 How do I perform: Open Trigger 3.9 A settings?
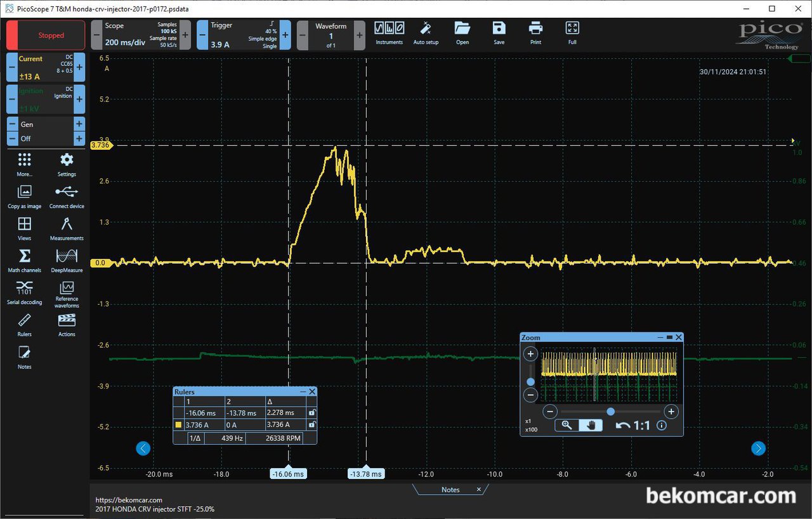244,35
